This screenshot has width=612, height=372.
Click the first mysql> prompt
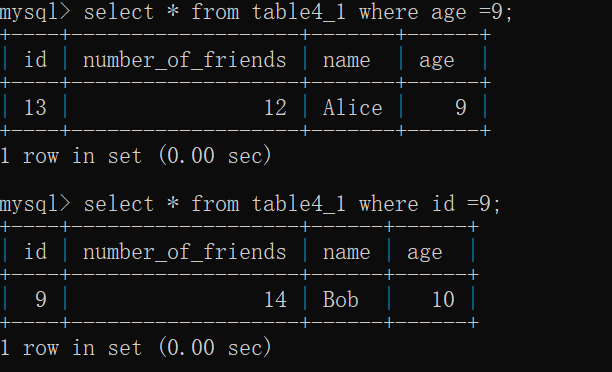tap(35, 12)
